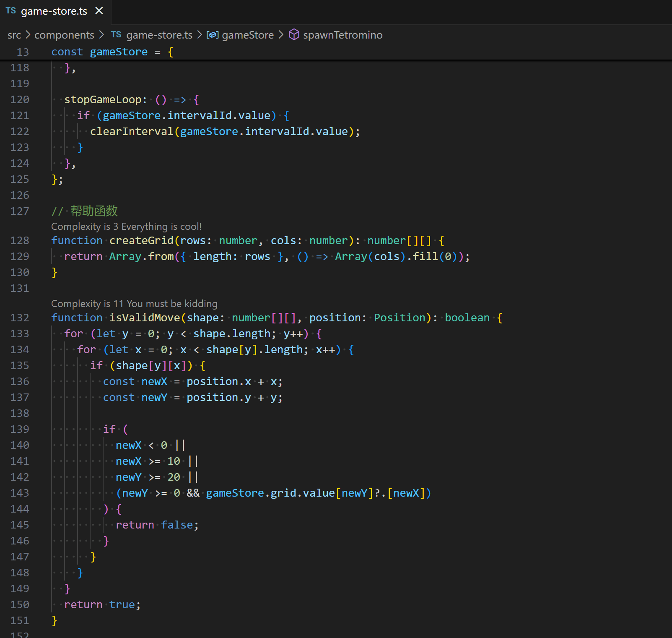This screenshot has width=672, height=638.
Task: Click 'return true;' statement
Action: tap(102, 605)
